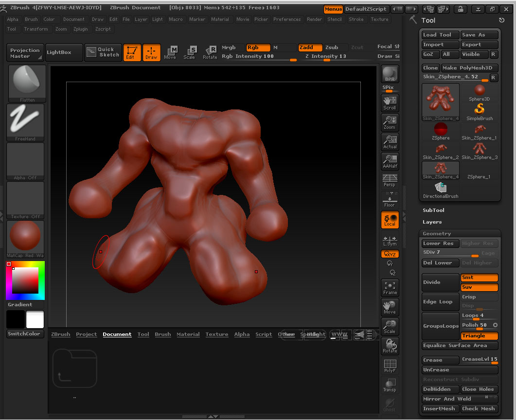Collapse the Geometry section
Viewport: 516px width, 420px height.
[x=436, y=234]
